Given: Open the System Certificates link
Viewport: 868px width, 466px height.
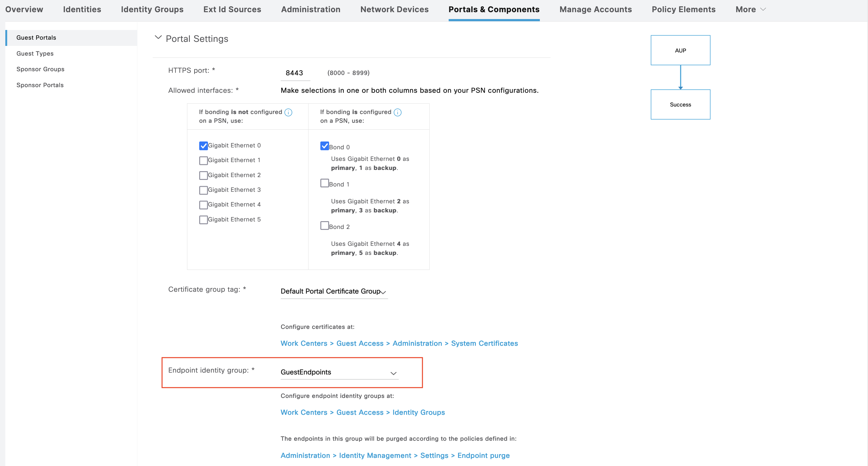Looking at the screenshot, I should [x=484, y=343].
